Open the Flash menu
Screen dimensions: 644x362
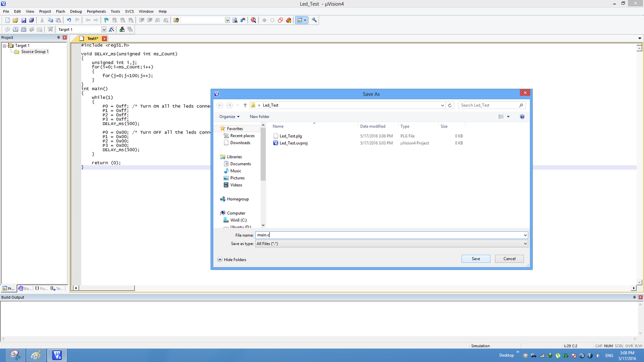point(60,11)
